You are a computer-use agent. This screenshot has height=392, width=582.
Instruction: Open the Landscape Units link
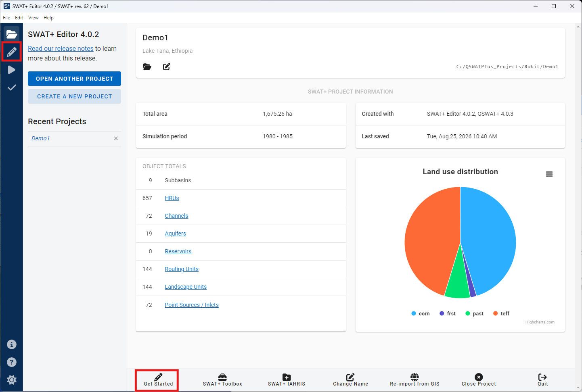[186, 287]
